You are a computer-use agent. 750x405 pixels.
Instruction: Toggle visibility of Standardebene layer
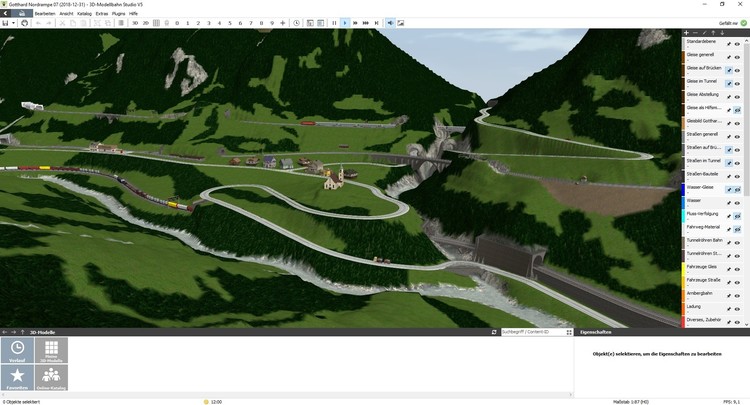click(x=737, y=44)
